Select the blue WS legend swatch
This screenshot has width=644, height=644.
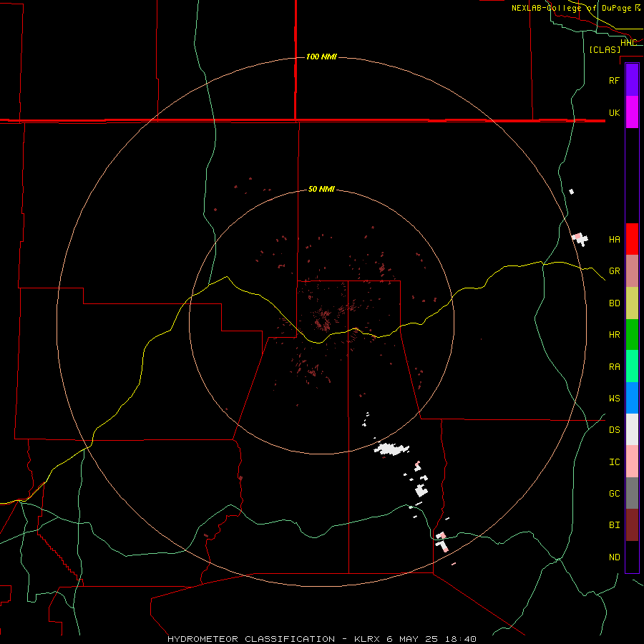[632, 398]
